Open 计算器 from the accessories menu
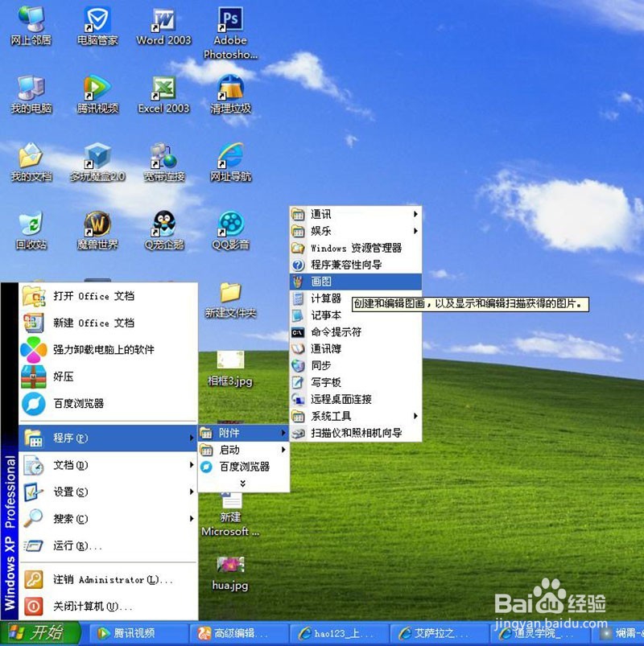The width and height of the screenshot is (644, 646). coord(356,298)
